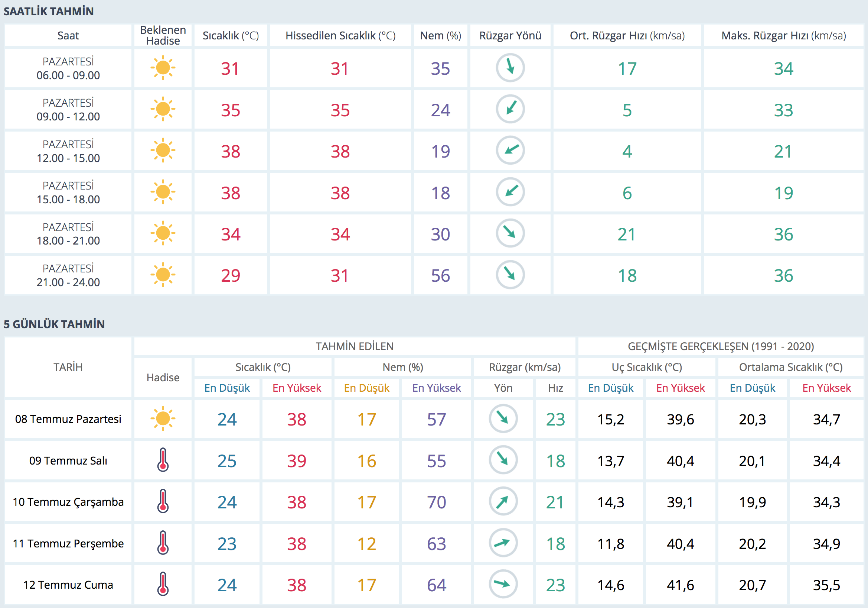Image resolution: width=868 pixels, height=608 pixels.
Task: Click the 5 GÜNLÜK TAHMİN section title
Action: pos(54,324)
